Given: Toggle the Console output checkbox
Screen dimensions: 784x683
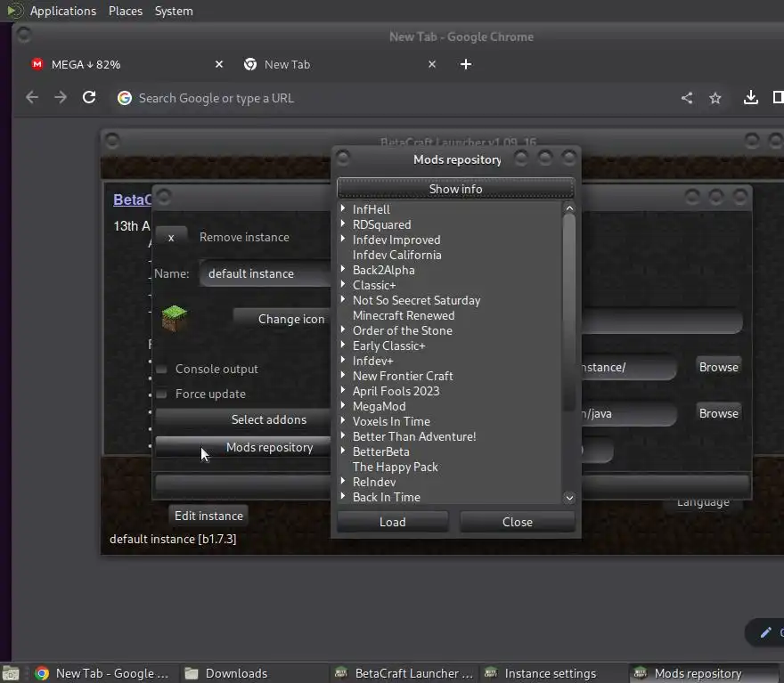Looking at the screenshot, I should (161, 370).
